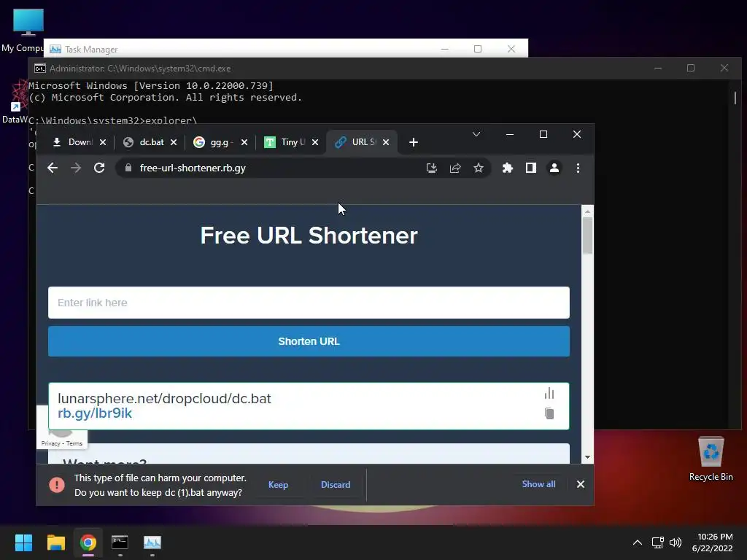Open Chrome side panel
The image size is (747, 560).
(531, 168)
